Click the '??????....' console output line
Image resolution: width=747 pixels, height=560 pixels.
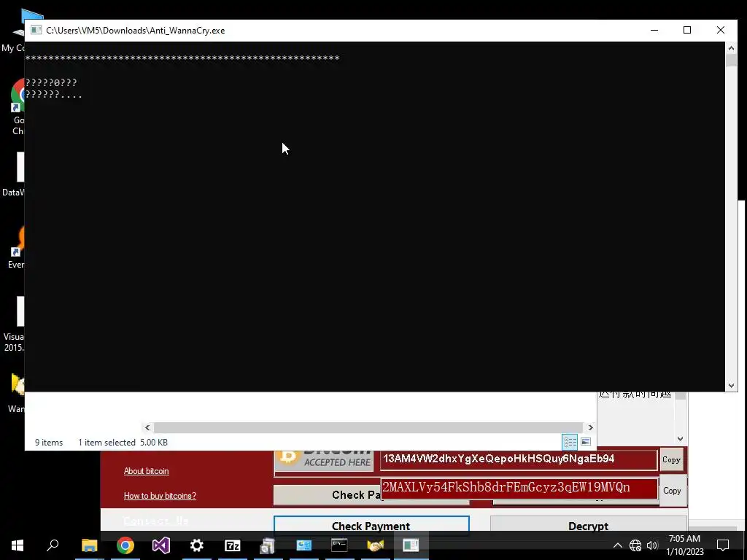(54, 94)
